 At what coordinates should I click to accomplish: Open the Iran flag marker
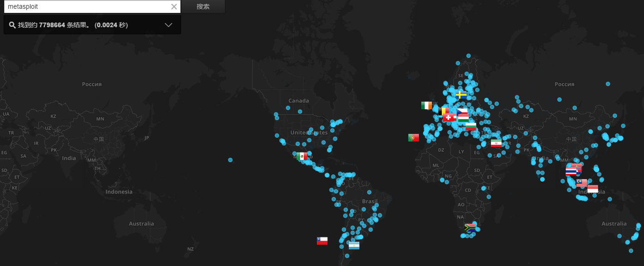(496, 143)
